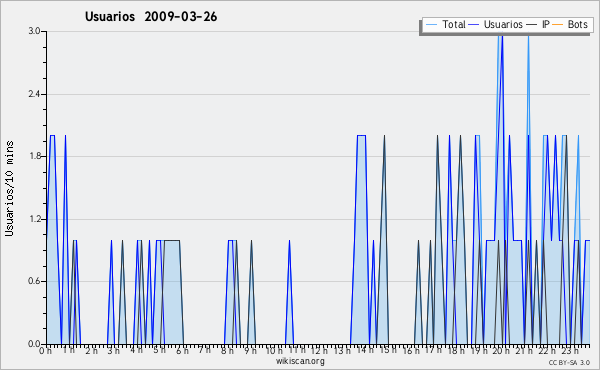600x370 pixels.
Task: Click the 18 h x-axis label
Action: click(x=456, y=351)
